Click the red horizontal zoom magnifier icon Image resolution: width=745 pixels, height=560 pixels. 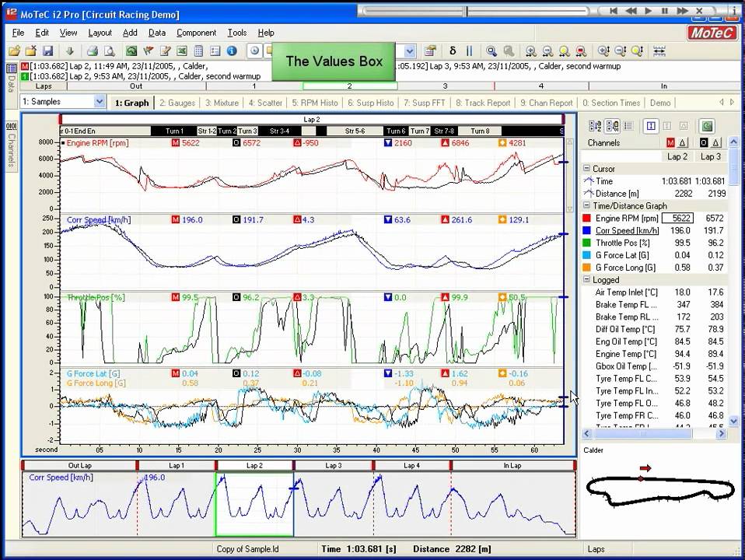(x=581, y=51)
